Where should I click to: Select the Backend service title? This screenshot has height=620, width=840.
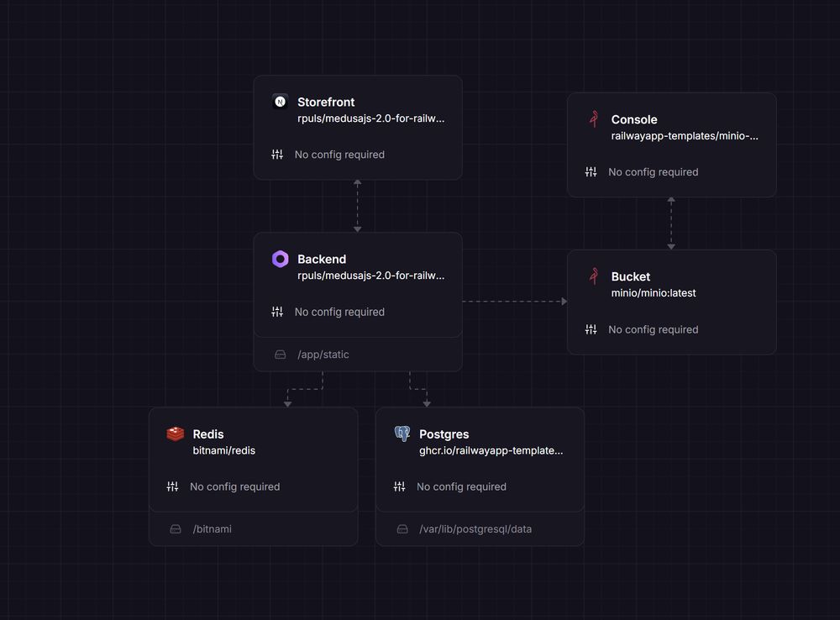(x=322, y=259)
